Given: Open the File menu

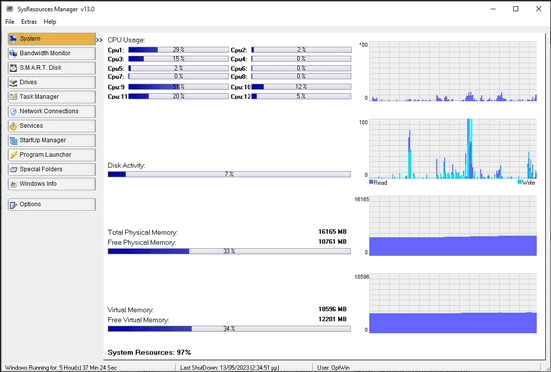Looking at the screenshot, I should click(10, 22).
